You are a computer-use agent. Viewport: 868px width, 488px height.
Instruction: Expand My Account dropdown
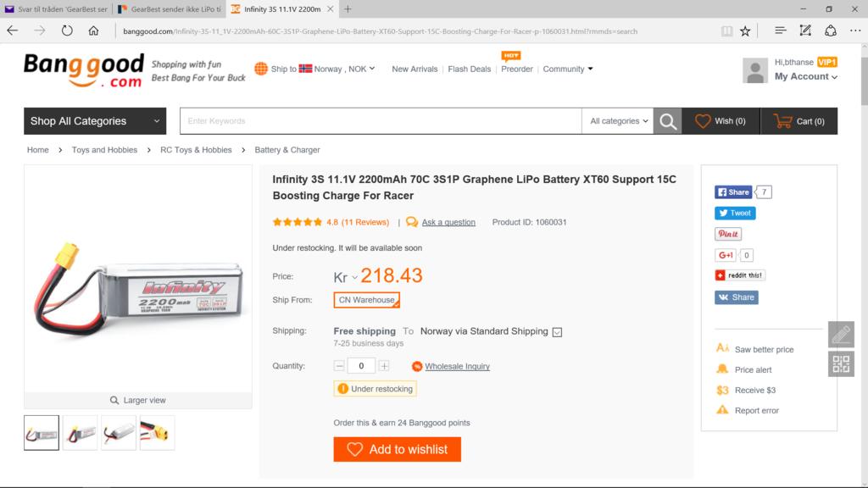tap(805, 76)
